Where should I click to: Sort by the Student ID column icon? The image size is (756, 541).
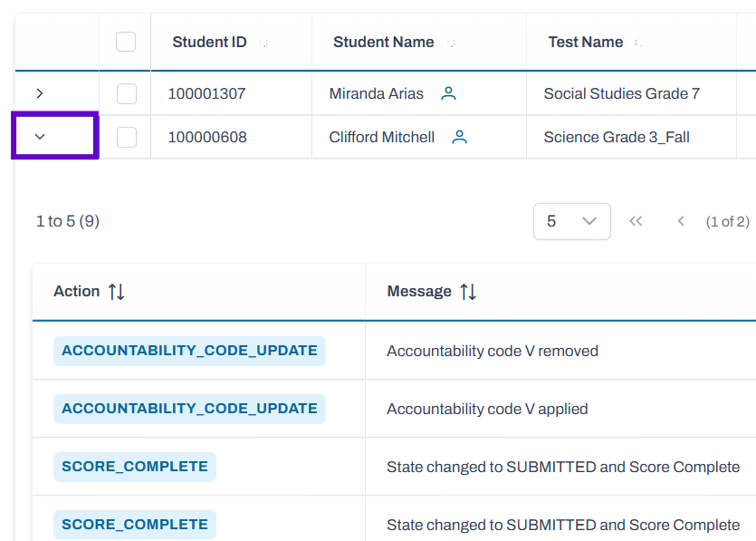click(263, 43)
